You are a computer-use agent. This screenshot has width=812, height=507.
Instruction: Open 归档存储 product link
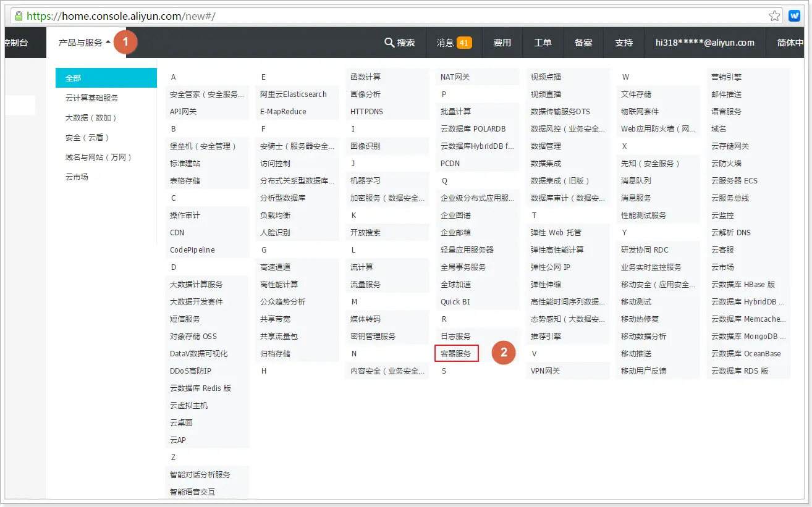275,354
